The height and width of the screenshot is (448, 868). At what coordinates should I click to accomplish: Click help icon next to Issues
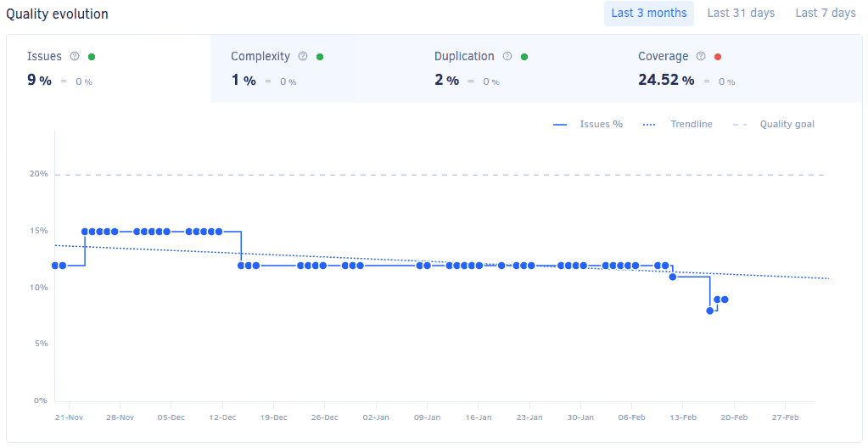[x=75, y=57]
